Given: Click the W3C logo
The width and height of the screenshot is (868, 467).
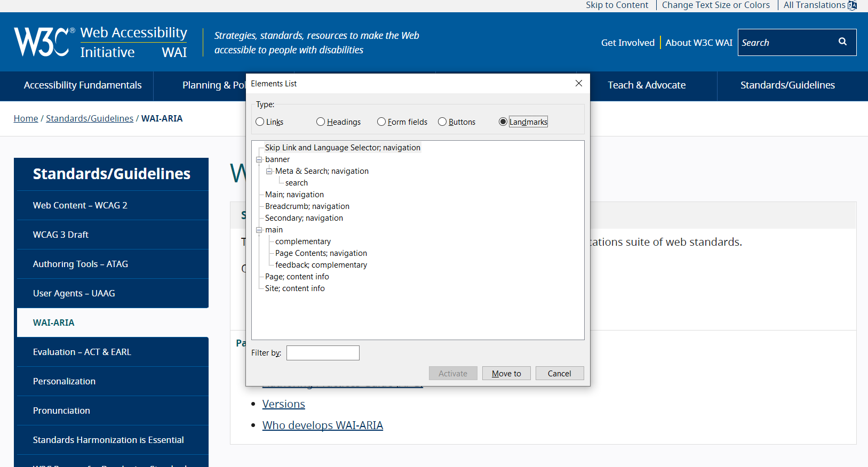Looking at the screenshot, I should (42, 42).
